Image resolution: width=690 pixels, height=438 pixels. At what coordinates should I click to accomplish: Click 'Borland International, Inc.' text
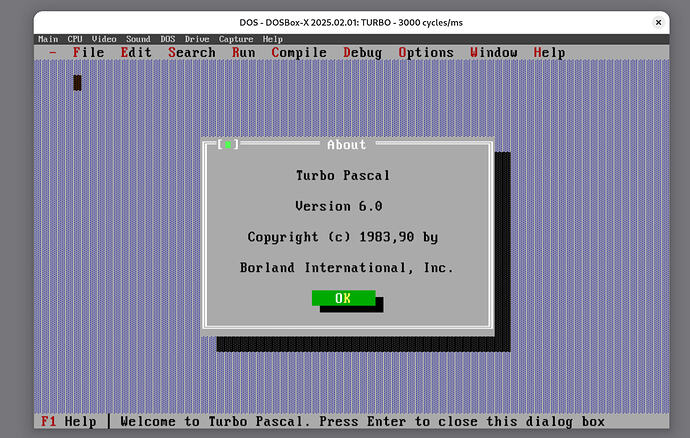pyautogui.click(x=346, y=268)
